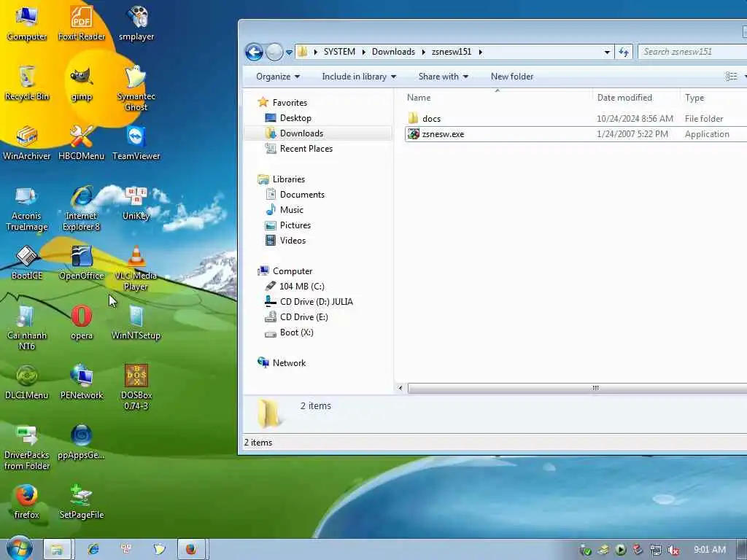Launch TeamViewer from desktop
The height and width of the screenshot is (560, 747).
click(136, 143)
